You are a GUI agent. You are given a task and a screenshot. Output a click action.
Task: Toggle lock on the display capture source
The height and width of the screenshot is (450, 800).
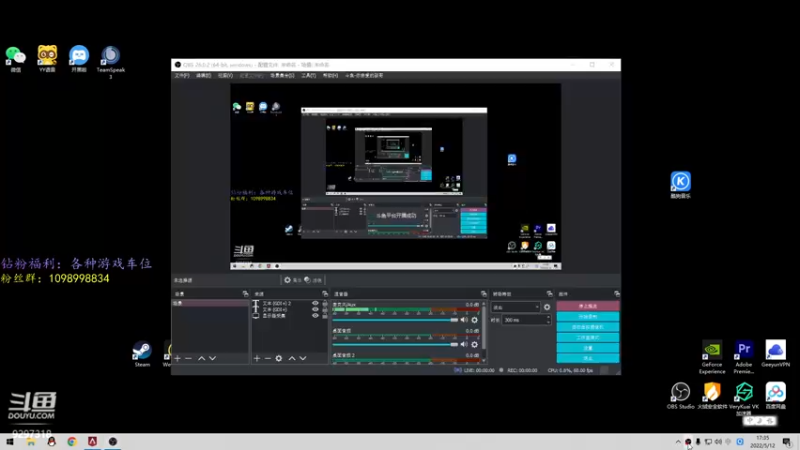[324, 315]
